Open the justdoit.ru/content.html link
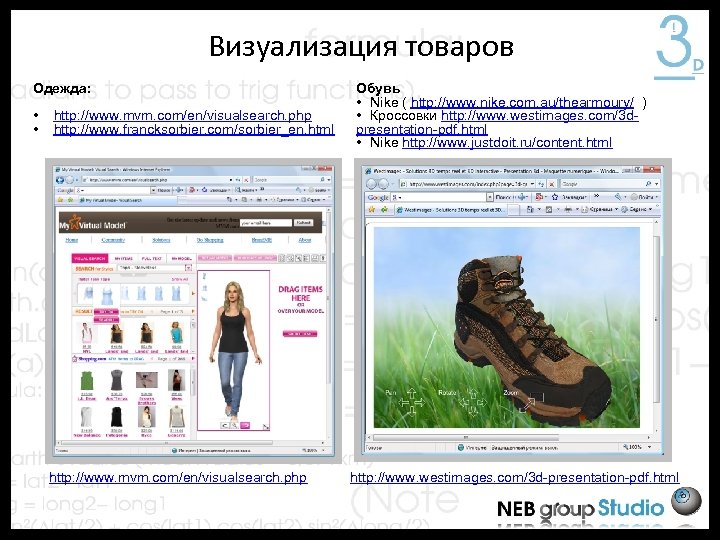 [507, 142]
